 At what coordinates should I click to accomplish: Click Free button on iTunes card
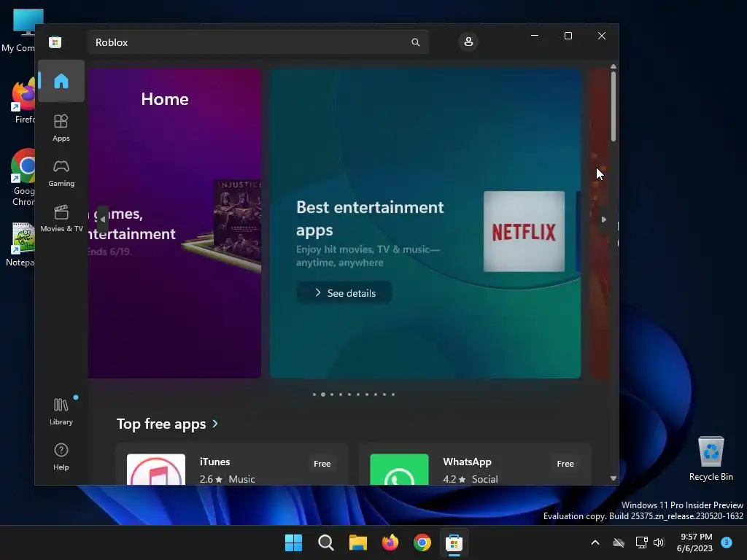pyautogui.click(x=322, y=463)
